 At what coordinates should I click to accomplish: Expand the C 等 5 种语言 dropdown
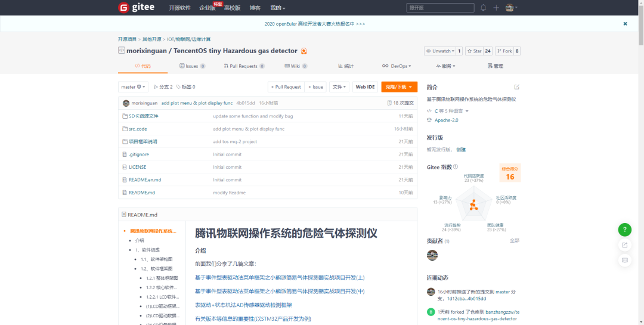click(448, 111)
